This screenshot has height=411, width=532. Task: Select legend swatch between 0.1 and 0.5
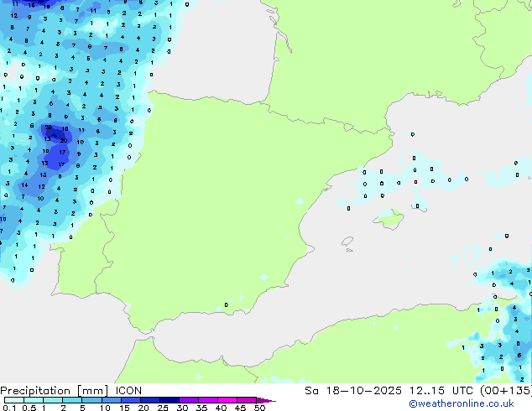coord(14,400)
